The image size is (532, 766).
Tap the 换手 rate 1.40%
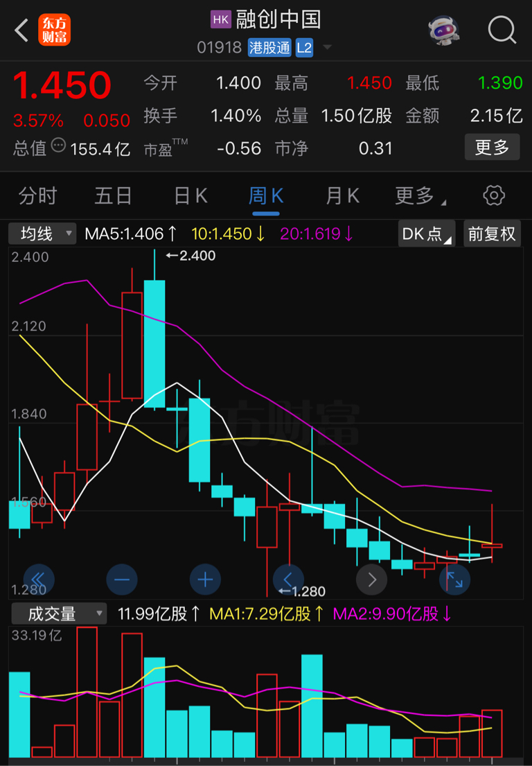pyautogui.click(x=236, y=116)
